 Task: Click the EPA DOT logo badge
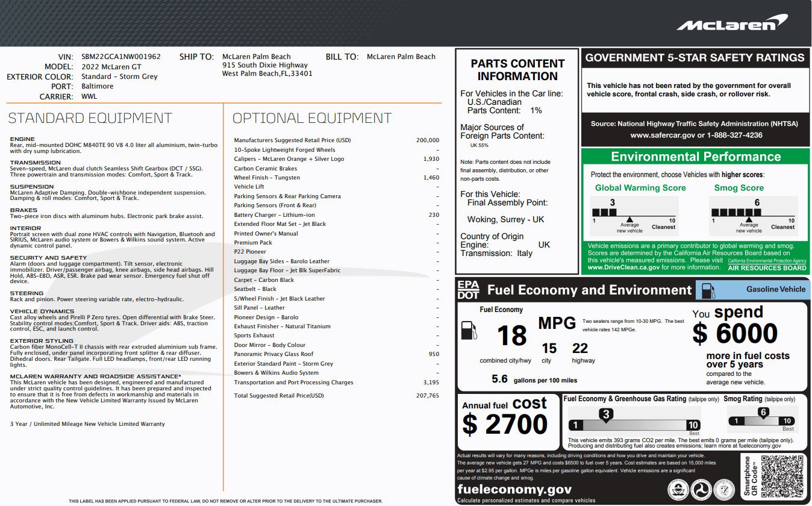coord(468,290)
